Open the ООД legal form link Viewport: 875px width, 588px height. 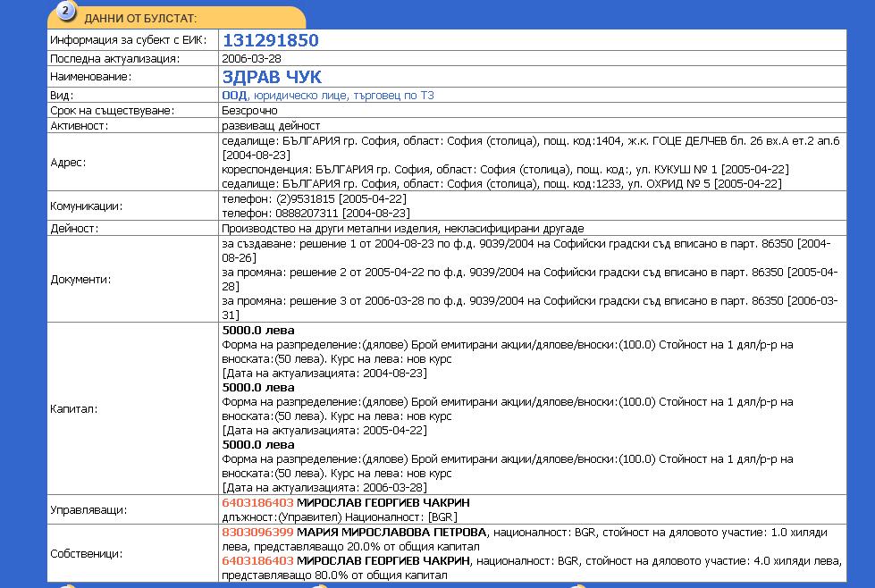point(234,96)
